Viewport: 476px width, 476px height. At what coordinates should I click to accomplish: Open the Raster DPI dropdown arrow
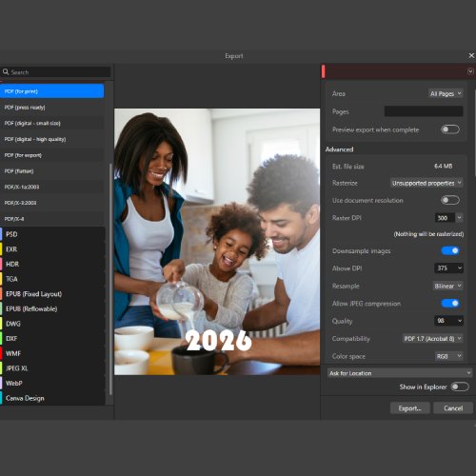tap(459, 218)
